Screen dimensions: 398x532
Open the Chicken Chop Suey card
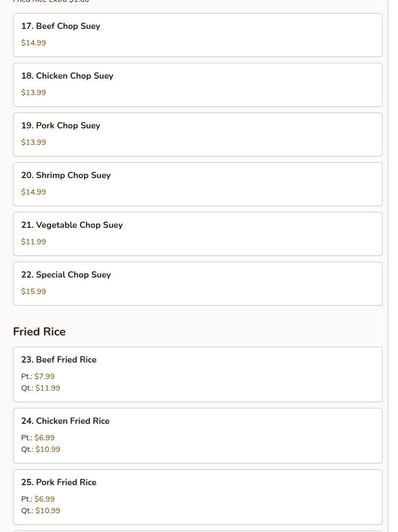198,85
